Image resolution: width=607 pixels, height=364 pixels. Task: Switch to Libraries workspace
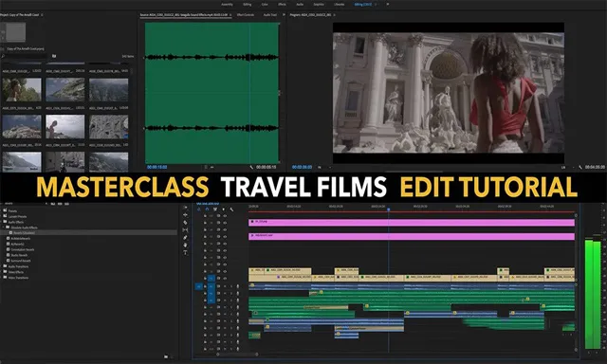[340, 4]
